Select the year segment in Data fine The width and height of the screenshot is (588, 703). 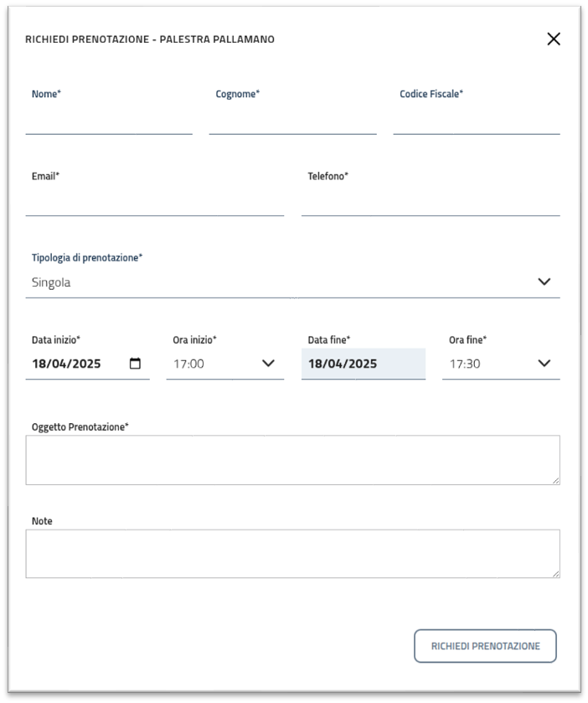tap(362, 364)
